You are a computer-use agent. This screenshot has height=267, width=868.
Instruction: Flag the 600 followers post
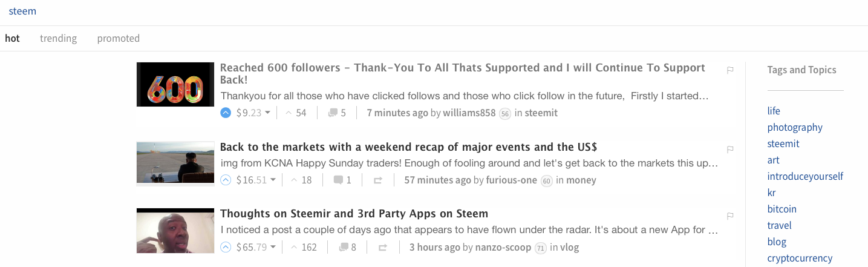(730, 70)
